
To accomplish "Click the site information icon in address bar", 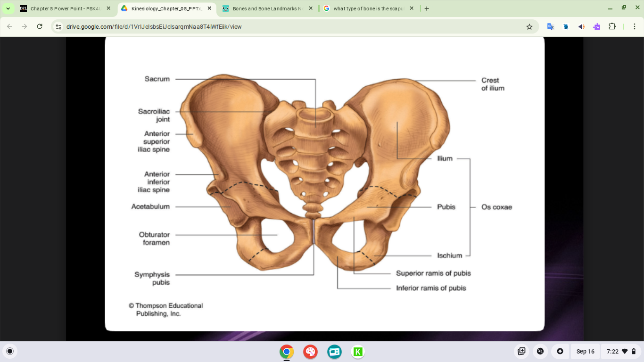I will tap(58, 27).
